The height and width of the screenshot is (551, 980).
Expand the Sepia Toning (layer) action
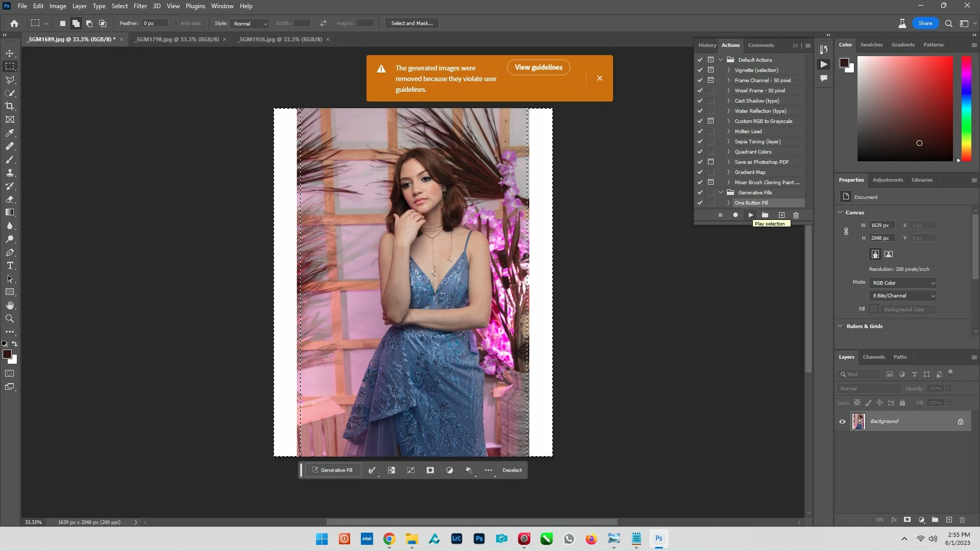tap(728, 141)
